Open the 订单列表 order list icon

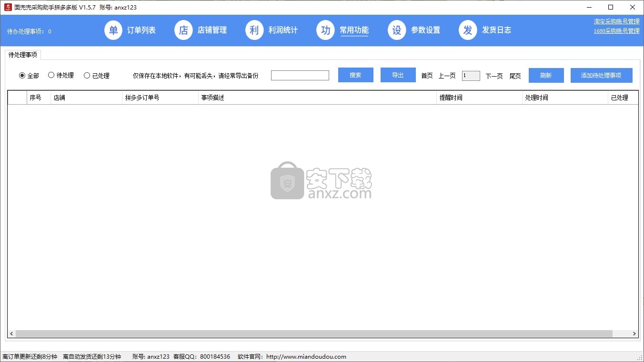(x=113, y=30)
